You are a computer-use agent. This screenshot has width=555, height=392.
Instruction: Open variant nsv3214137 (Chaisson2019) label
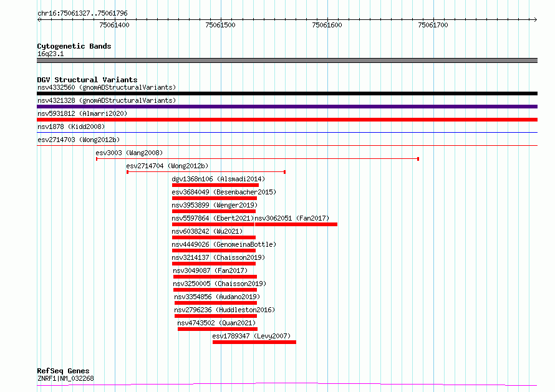click(x=218, y=257)
